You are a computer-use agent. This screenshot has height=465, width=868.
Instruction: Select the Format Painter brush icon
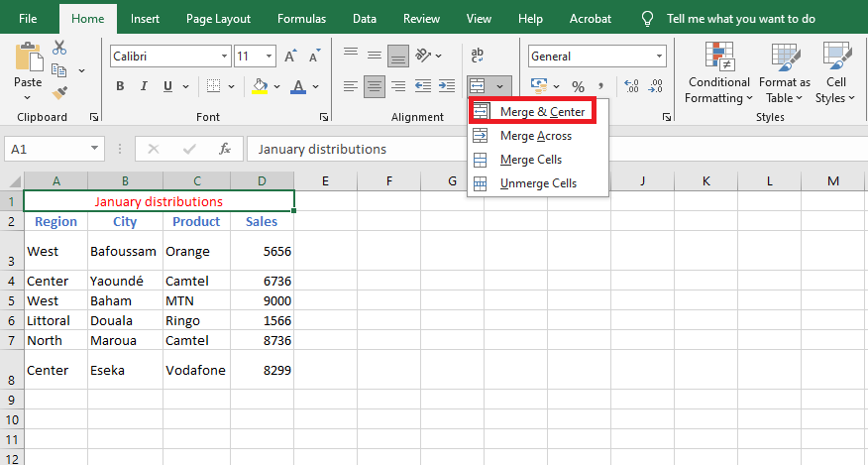click(x=59, y=92)
